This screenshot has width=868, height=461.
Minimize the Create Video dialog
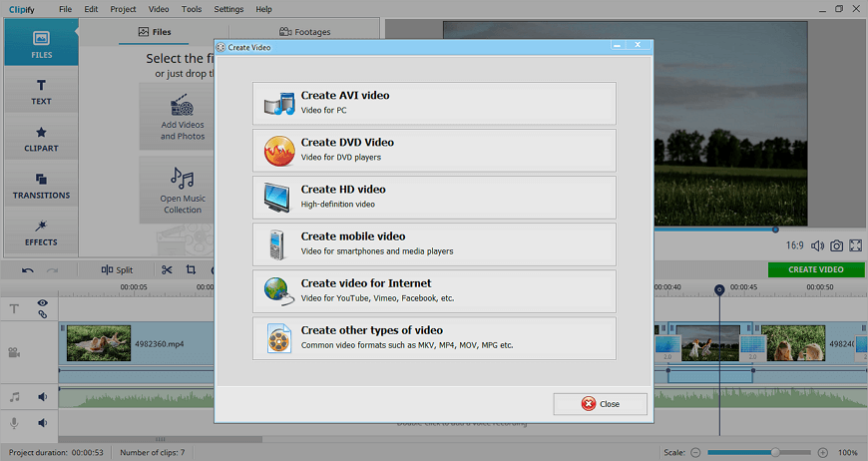pos(618,45)
